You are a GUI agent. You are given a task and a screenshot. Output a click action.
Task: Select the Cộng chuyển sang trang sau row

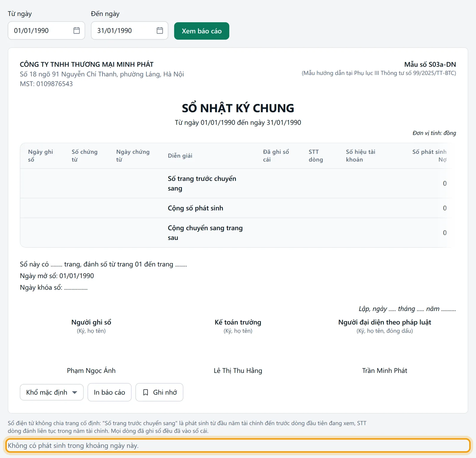(x=236, y=233)
